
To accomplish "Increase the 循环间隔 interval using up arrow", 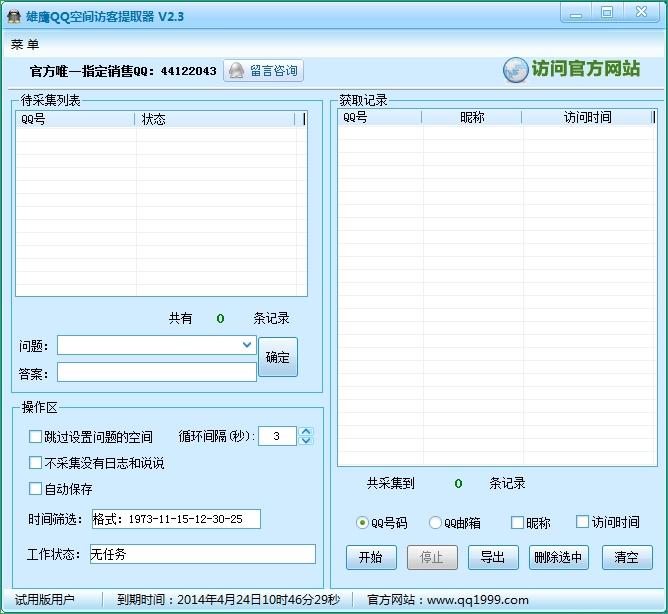I will click(306, 431).
